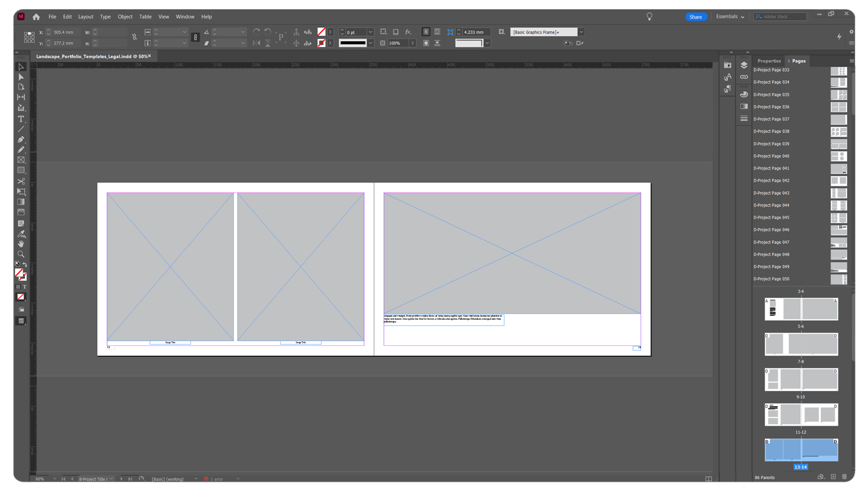Select the Rectangle Frame tool
The width and height of the screenshot is (868, 490).
[21, 160]
